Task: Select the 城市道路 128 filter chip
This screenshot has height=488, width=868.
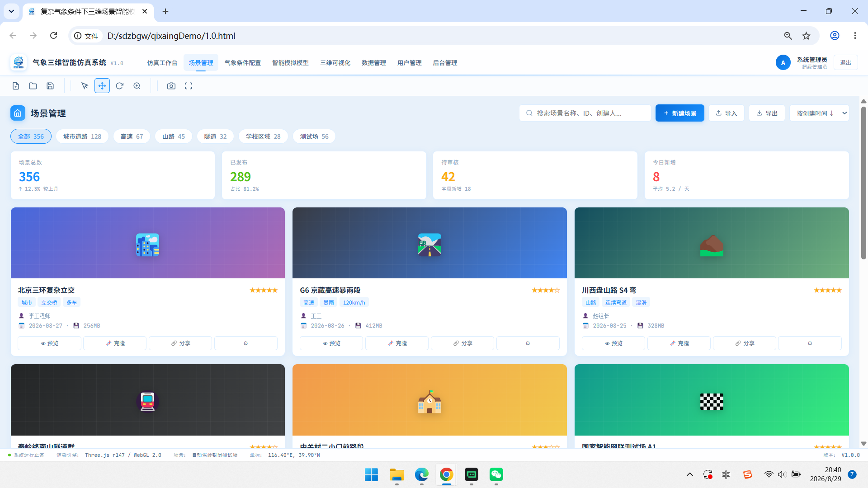Action: 82,136
